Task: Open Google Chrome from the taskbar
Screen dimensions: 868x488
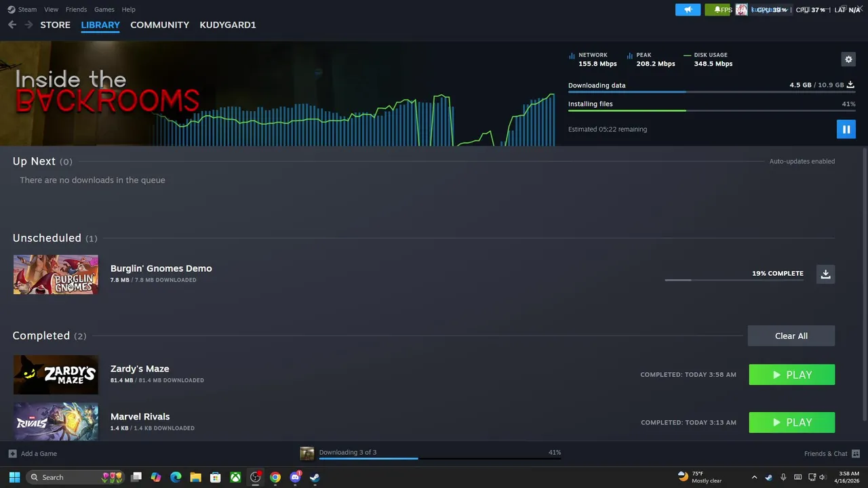Action: (275, 477)
